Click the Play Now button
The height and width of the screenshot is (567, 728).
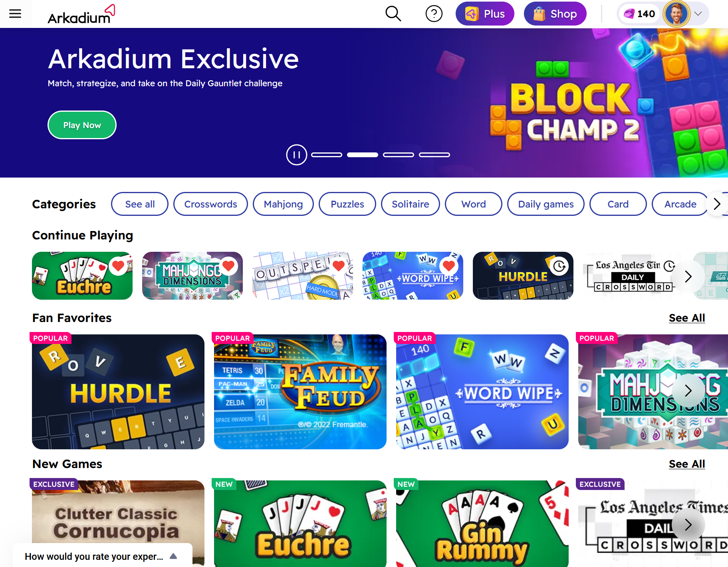tap(82, 125)
